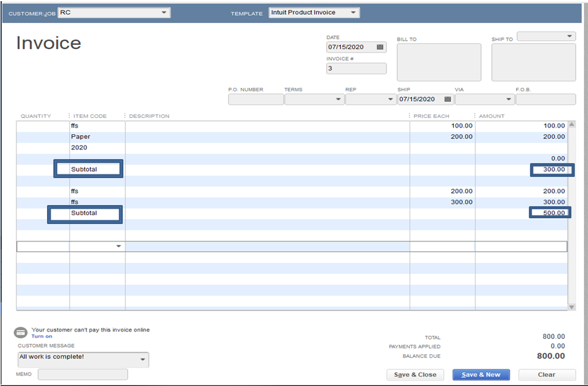
Task: Click the Save & New button
Action: tap(481, 375)
